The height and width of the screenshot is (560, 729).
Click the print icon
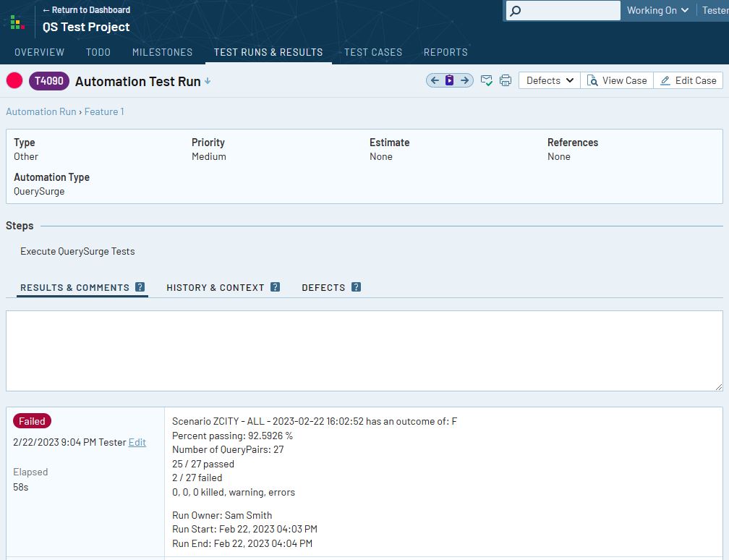point(506,80)
